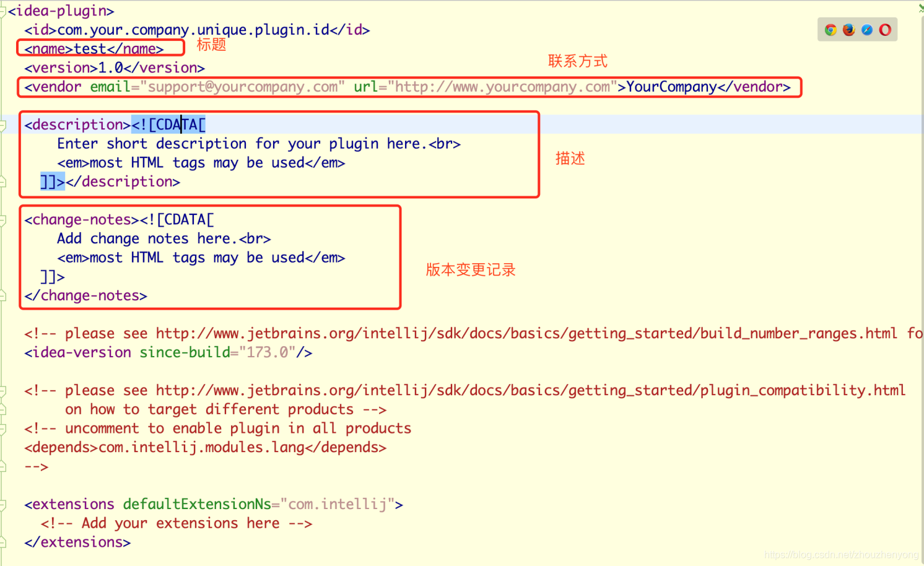Screen dimensions: 924x566
Task: Fold the 'uncomment to enable plugin' comment marker
Action: [2, 429]
